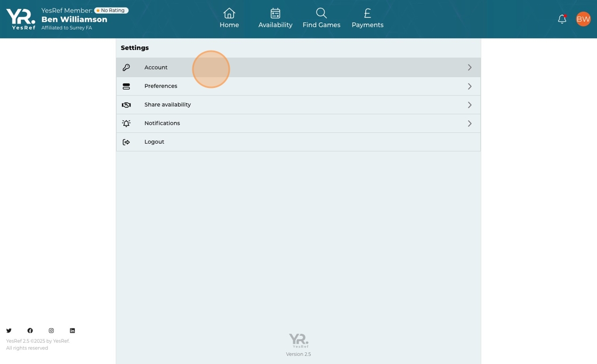
Task: Open the Notifications settings label
Action: point(162,123)
